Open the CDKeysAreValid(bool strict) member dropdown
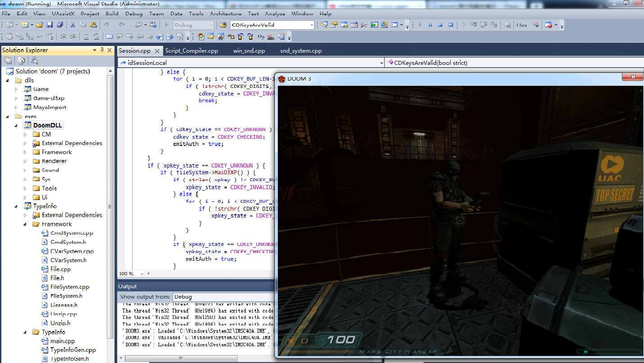 [x=514, y=63]
